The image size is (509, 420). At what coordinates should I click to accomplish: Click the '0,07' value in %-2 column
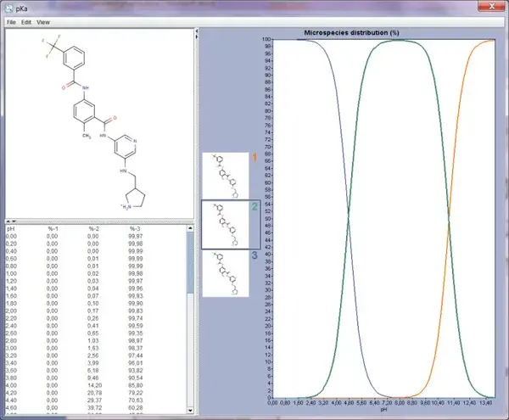(x=92, y=296)
